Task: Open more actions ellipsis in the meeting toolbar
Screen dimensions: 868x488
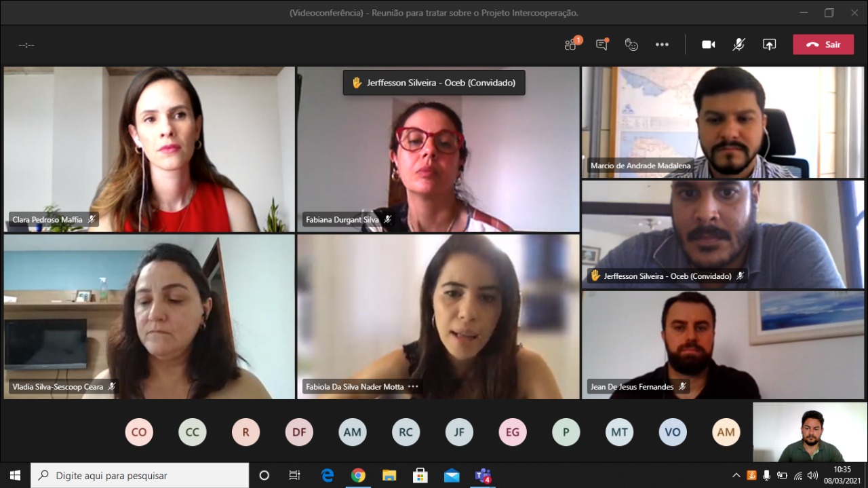Action: [x=662, y=45]
